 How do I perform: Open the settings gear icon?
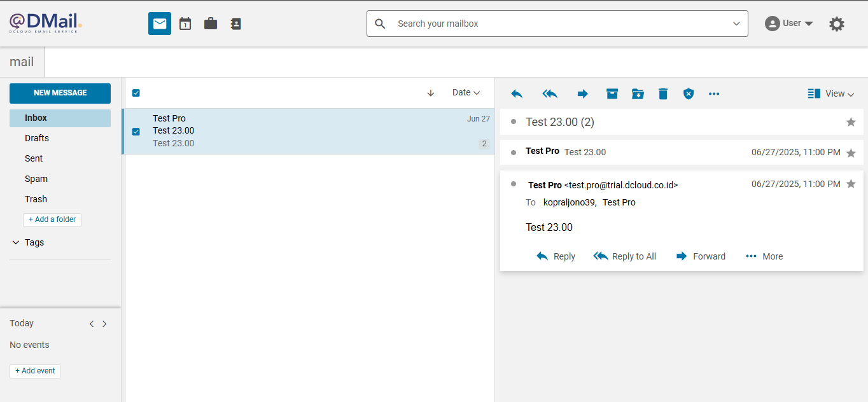coord(836,24)
